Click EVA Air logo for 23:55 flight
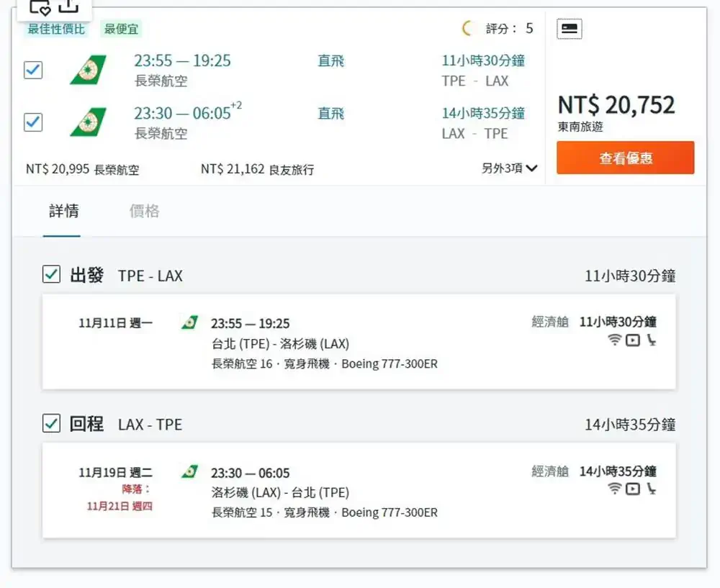 [88, 70]
